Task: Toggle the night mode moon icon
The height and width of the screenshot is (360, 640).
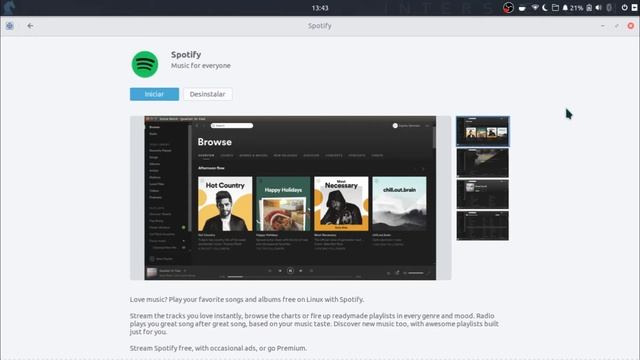Action: click(x=545, y=8)
